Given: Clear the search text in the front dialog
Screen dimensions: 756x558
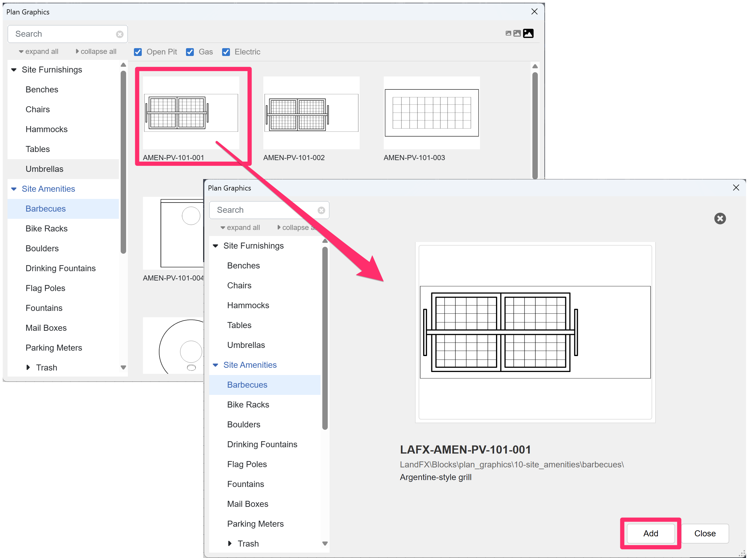Looking at the screenshot, I should point(321,210).
